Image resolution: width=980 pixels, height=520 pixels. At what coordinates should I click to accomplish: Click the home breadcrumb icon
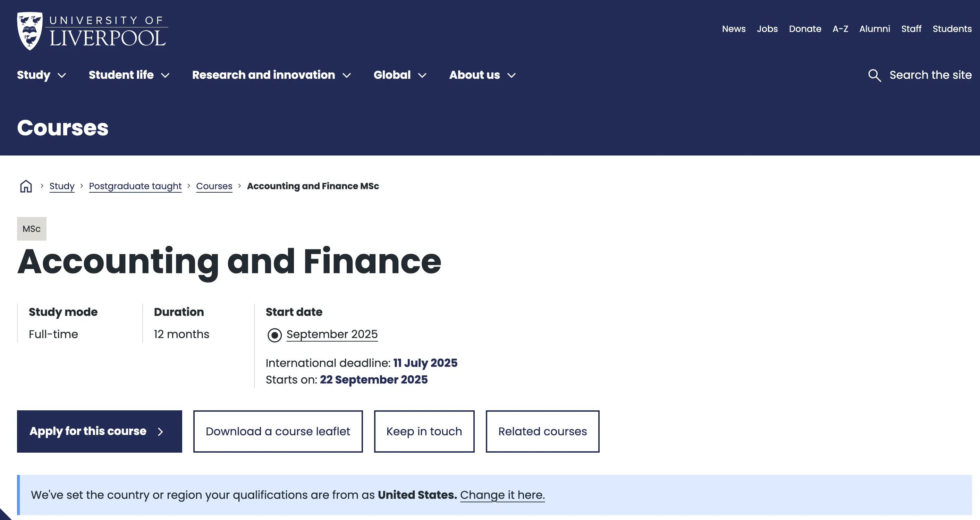(x=26, y=186)
